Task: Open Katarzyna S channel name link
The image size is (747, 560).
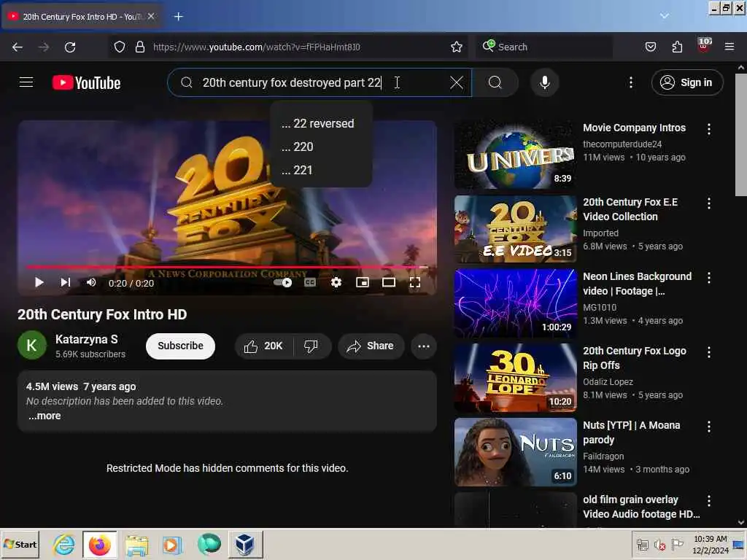Action: point(86,339)
